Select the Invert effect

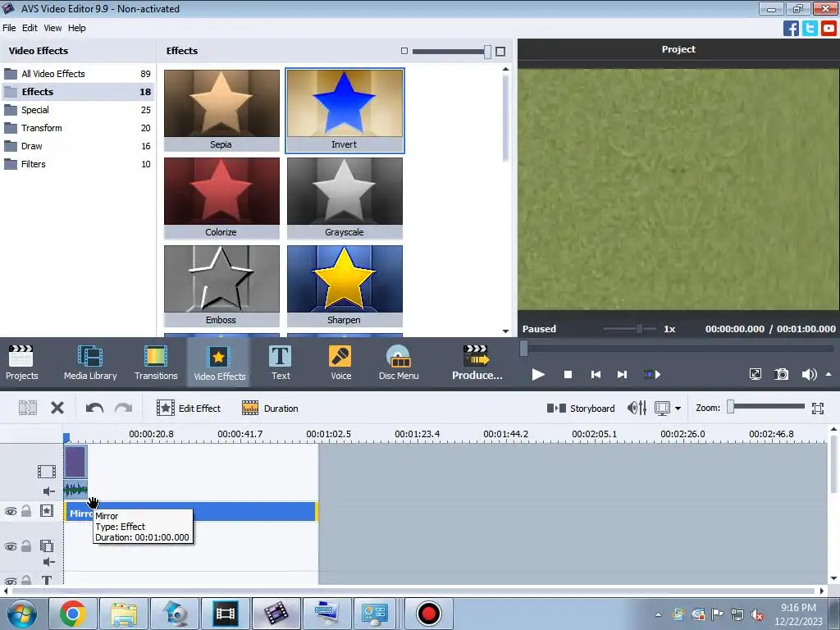[x=345, y=111]
